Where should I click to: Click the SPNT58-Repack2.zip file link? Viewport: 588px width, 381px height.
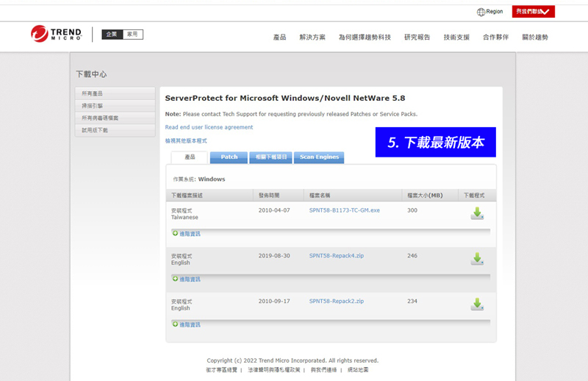(337, 301)
